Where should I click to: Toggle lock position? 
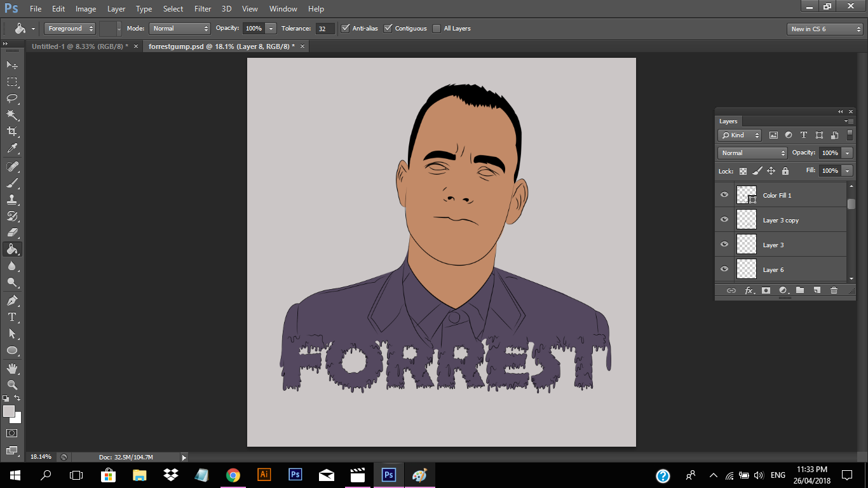tap(771, 171)
